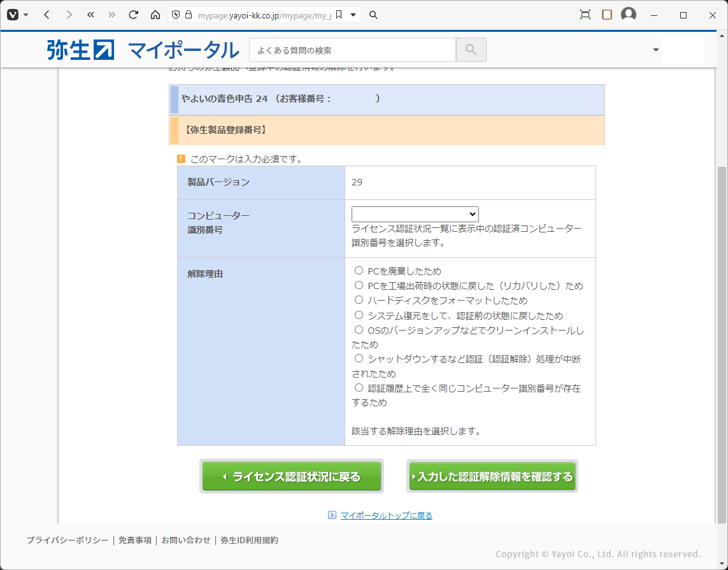Open the コンピューター識別番号 dropdown
Screen dimensions: 728x570
[x=415, y=214]
